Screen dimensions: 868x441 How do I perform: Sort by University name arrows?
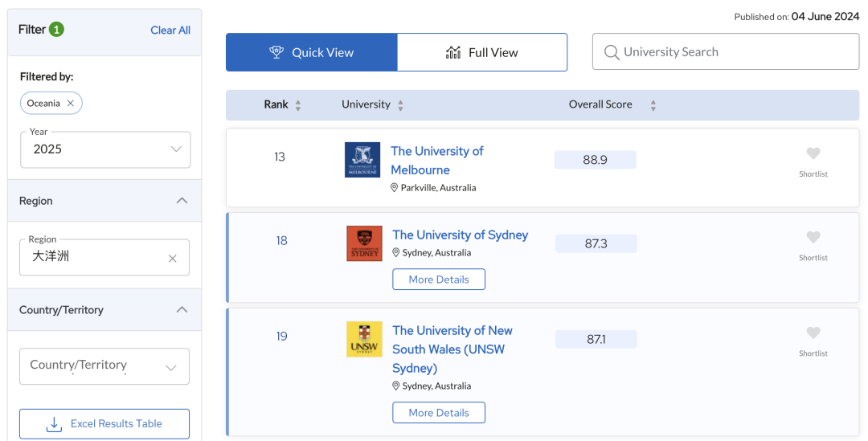[400, 105]
